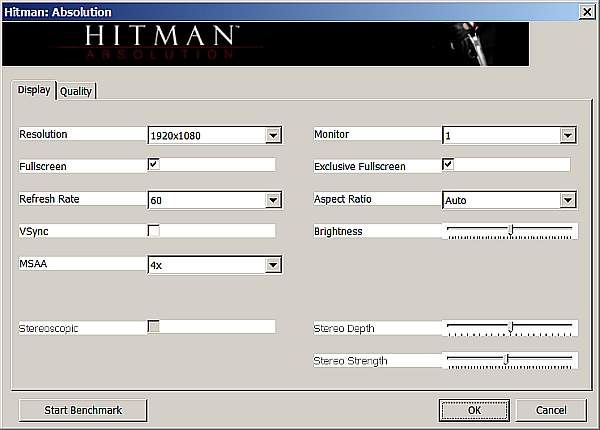
Task: Click the Cancel button
Action: [x=551, y=410]
